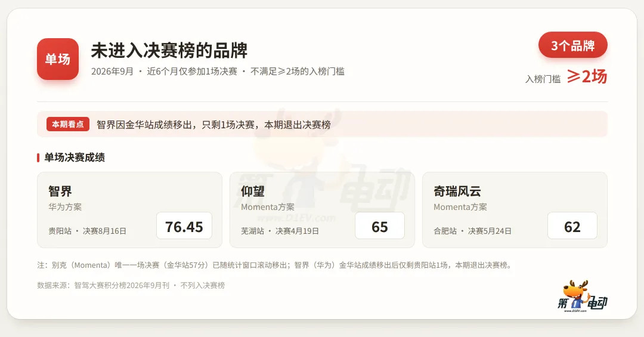Select the 奇瑞风云 brand name
Image resolution: width=644 pixels, height=337 pixels.
coord(457,191)
